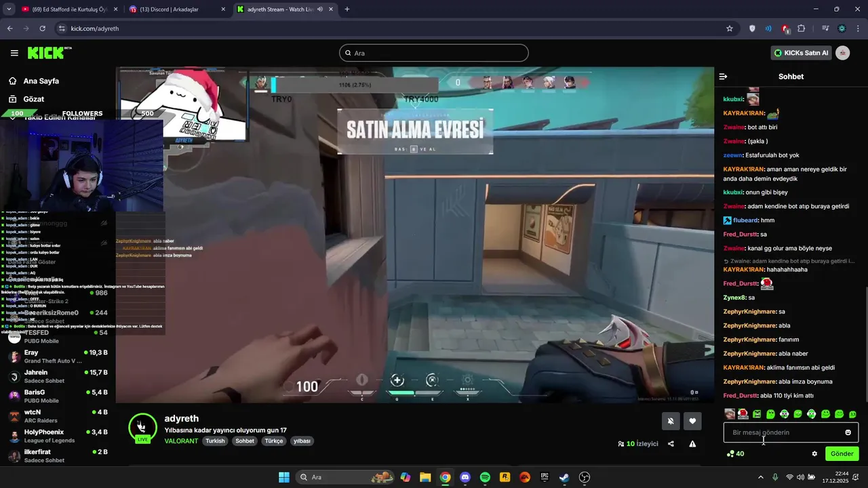
Task: Open the Windows Start menu
Action: click(x=284, y=477)
